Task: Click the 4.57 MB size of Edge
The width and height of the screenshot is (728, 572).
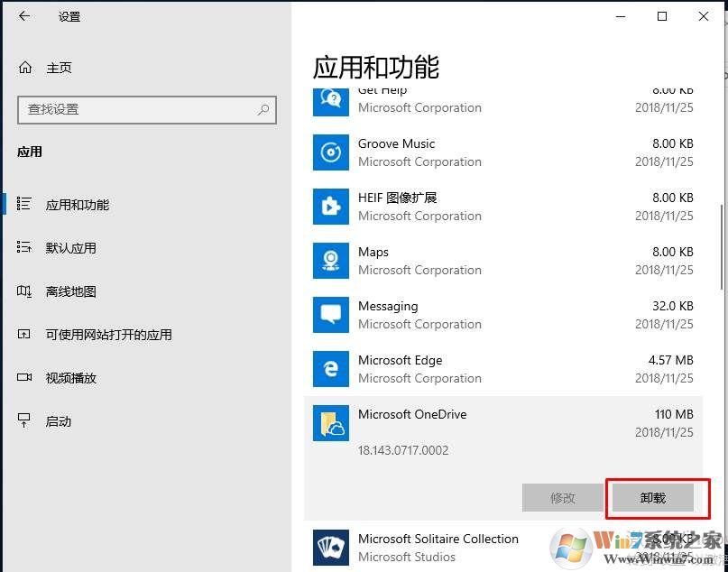Action: coord(670,360)
